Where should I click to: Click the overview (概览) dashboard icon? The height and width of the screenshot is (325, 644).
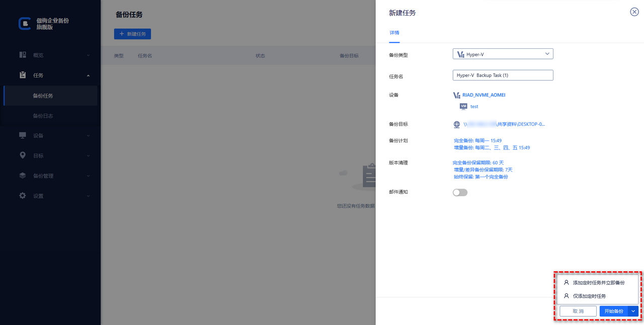point(23,55)
